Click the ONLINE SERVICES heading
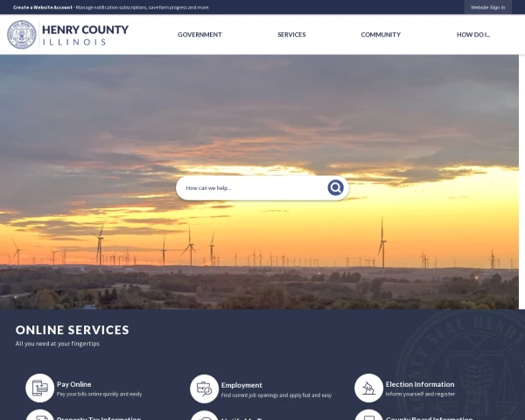 point(73,330)
